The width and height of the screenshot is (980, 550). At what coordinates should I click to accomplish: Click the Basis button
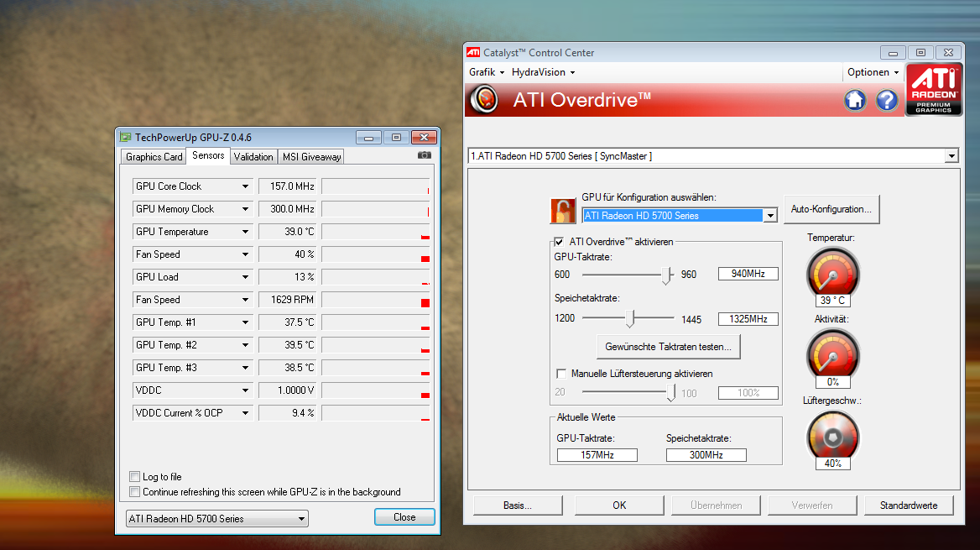[518, 505]
